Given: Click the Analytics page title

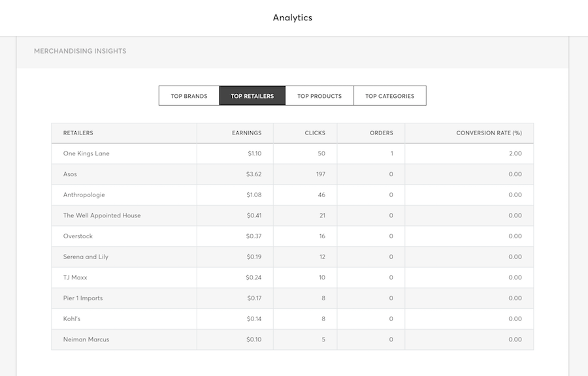Looking at the screenshot, I should pyautogui.click(x=293, y=18).
